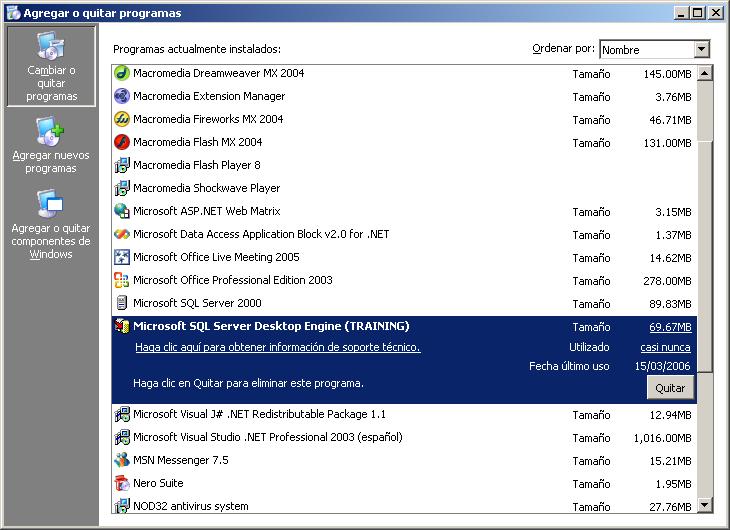This screenshot has height=530, width=730.
Task: Expand the Ordenar por dropdown arrow
Action: tap(702, 49)
